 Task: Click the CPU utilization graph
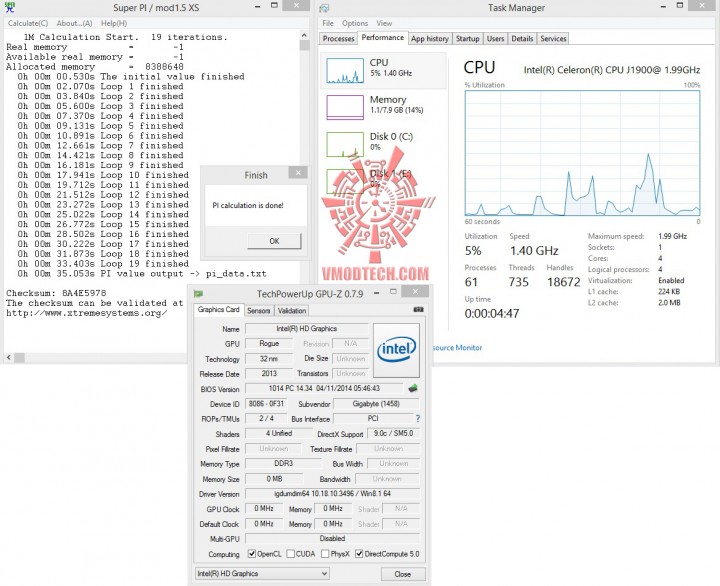[582, 153]
